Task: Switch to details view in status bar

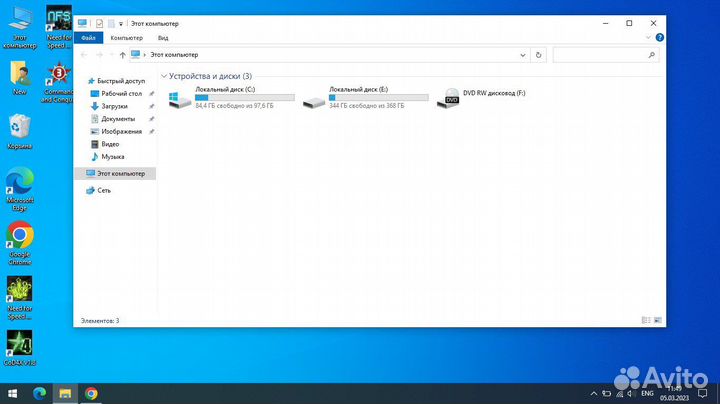Action: [x=646, y=320]
